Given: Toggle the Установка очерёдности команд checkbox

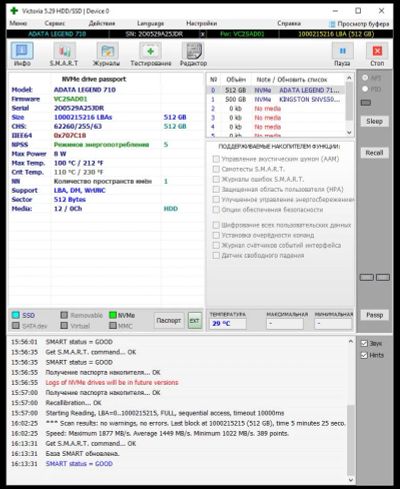Looking at the screenshot, I should 216,235.
